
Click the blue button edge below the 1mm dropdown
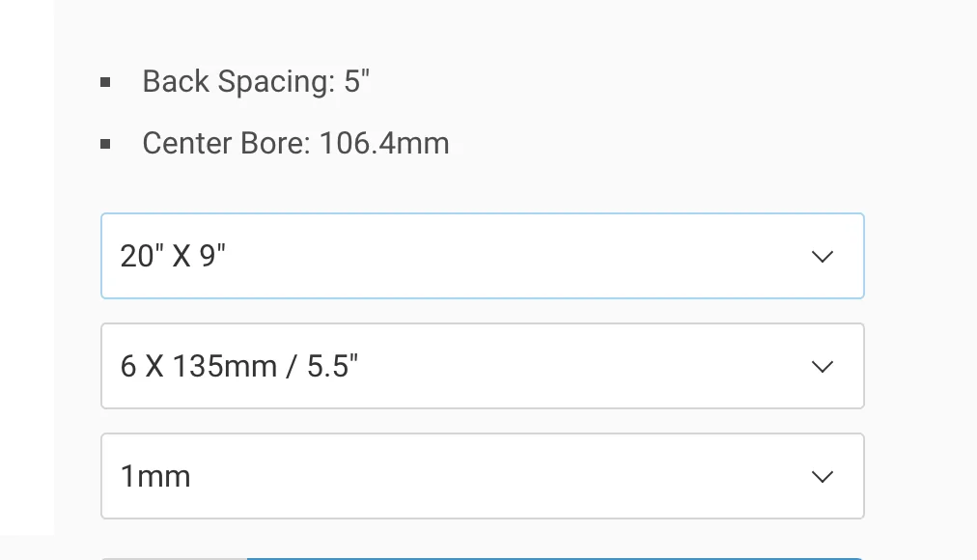(x=550, y=558)
